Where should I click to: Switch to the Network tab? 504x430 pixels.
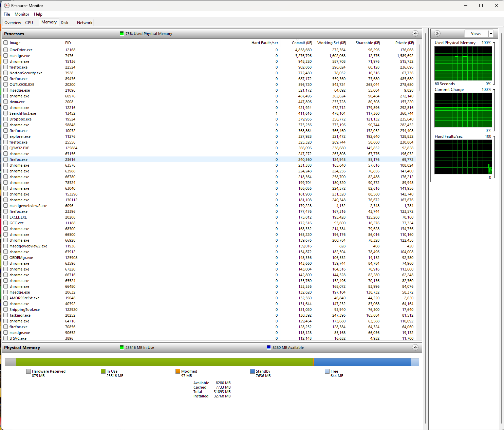[x=85, y=22]
